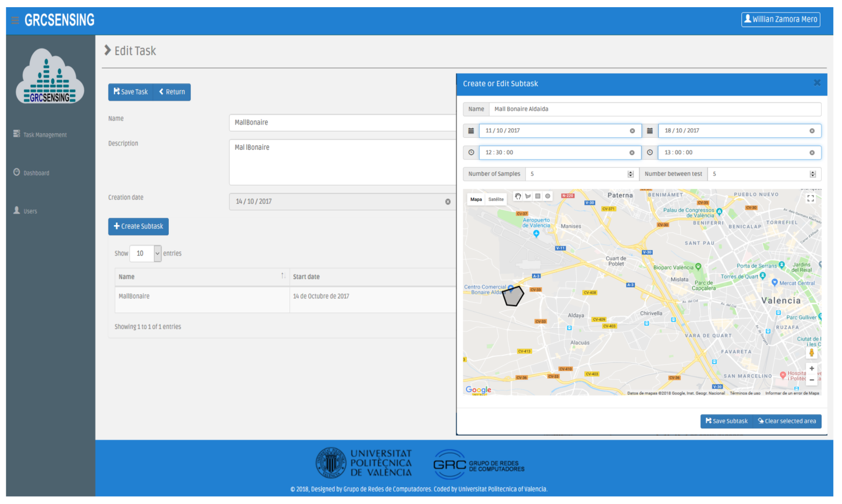Click the Street View pegman icon

click(812, 353)
